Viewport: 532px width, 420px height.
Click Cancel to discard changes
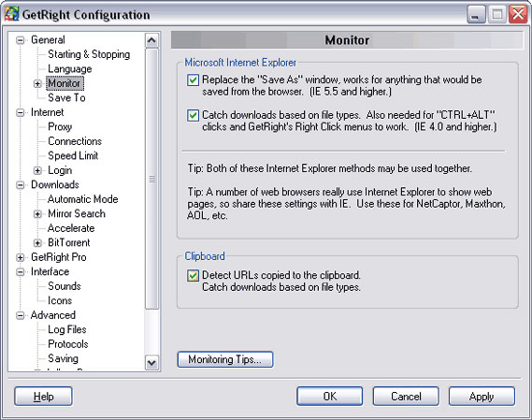pos(406,397)
